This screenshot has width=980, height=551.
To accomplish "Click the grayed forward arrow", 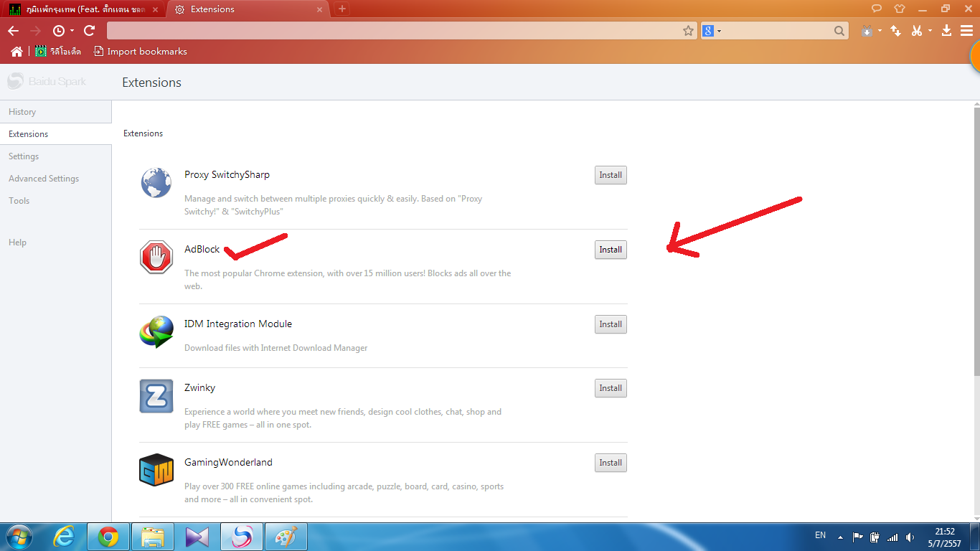I will point(35,31).
